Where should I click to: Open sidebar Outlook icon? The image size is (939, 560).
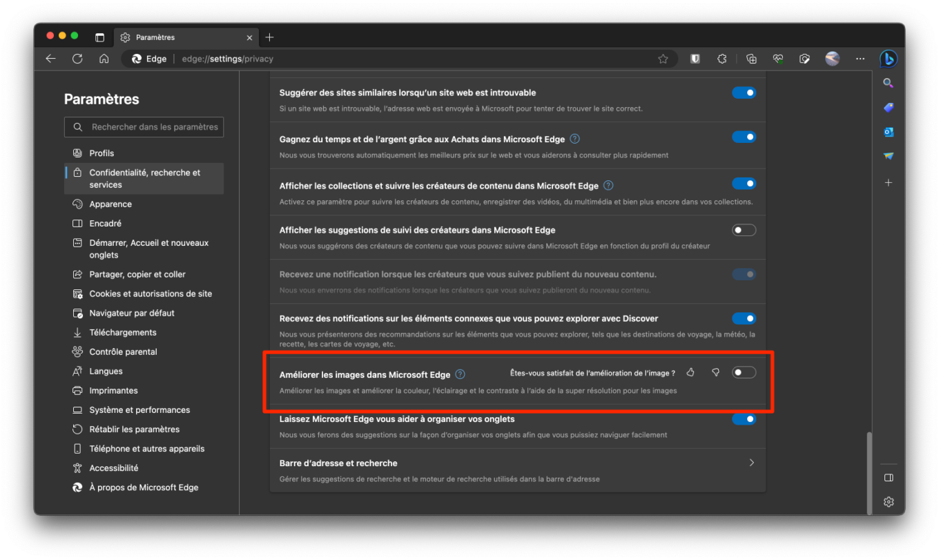[889, 132]
